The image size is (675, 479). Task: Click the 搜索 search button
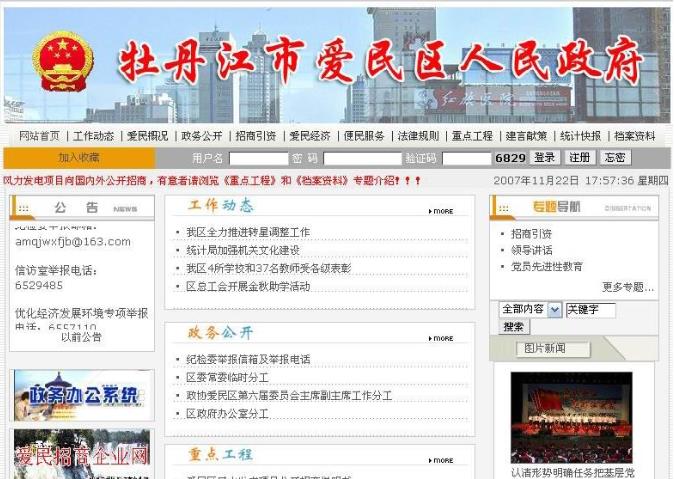pos(514,327)
